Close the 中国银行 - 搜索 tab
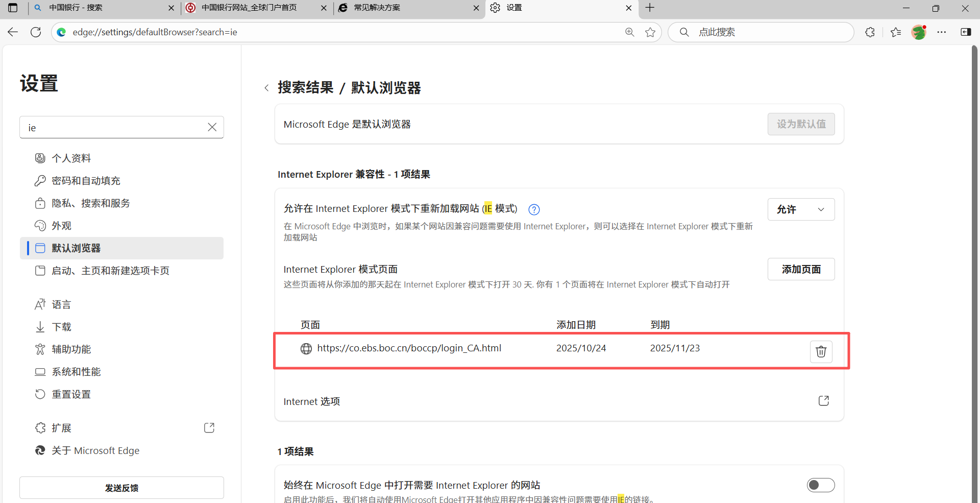980x503 pixels. point(171,8)
